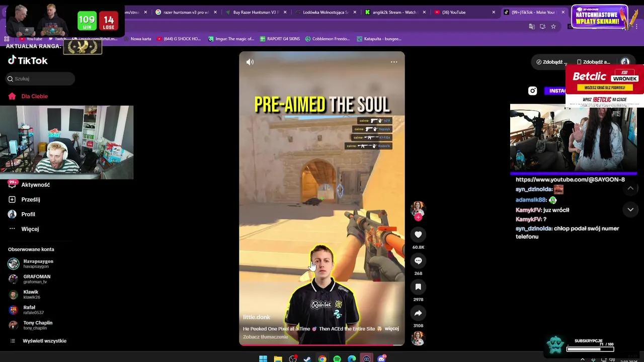This screenshot has width=644, height=362.
Task: Close the 'anglik2k Stream' tab
Action: pyautogui.click(x=424, y=12)
